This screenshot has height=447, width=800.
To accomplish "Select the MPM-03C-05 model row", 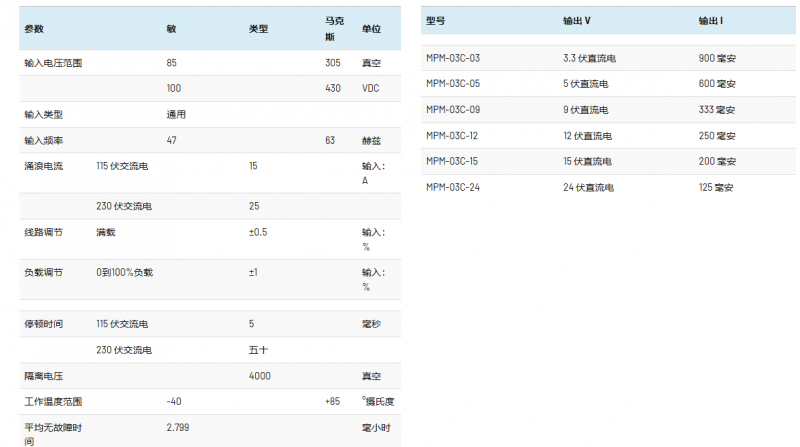I will [x=453, y=84].
